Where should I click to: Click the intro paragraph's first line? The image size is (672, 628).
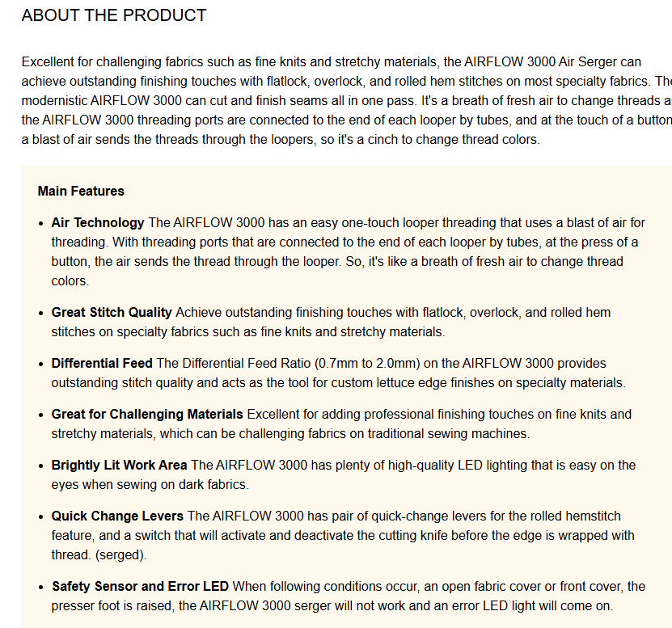tap(332, 62)
